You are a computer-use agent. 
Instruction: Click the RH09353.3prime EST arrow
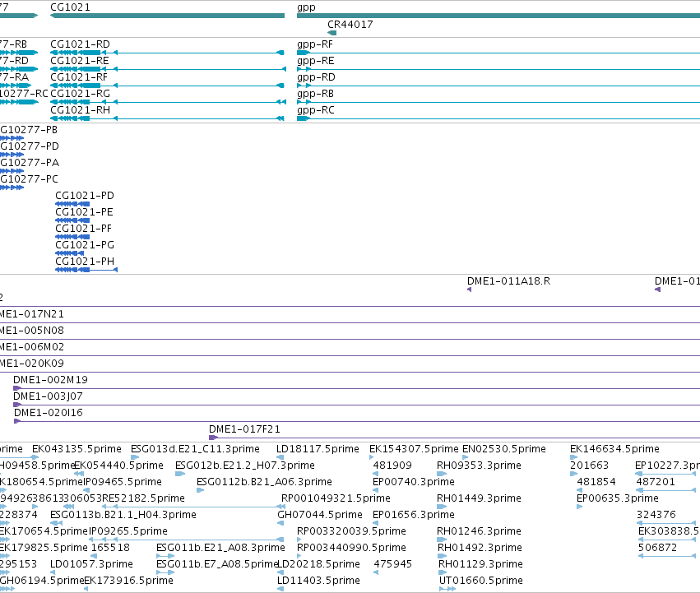[x=442, y=474]
